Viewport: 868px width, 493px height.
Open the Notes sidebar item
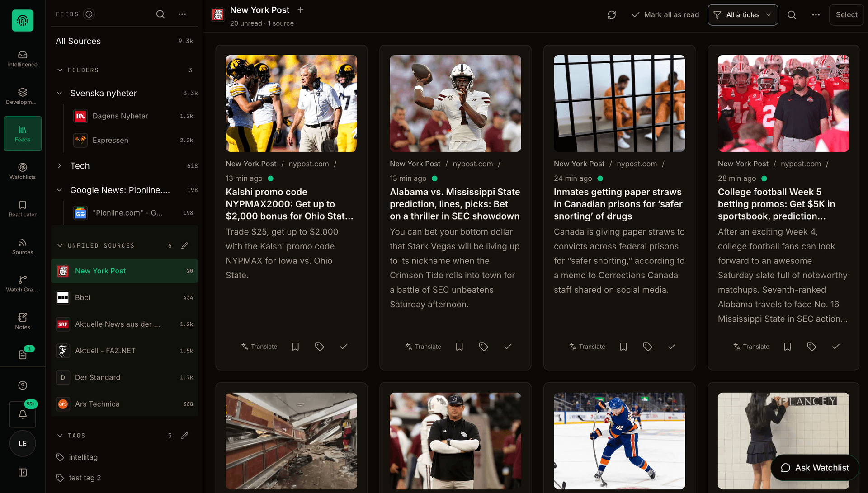tap(23, 321)
